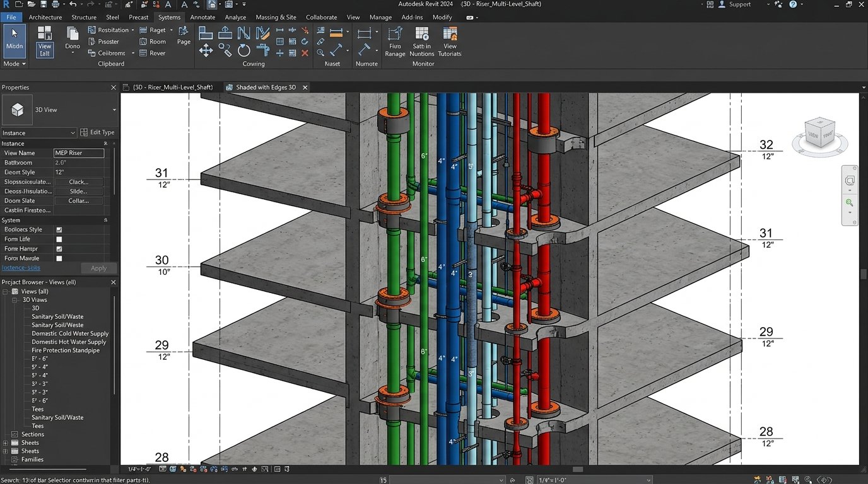Open the Annotate ribbon tab
This screenshot has width=868, height=484.
coord(202,17)
